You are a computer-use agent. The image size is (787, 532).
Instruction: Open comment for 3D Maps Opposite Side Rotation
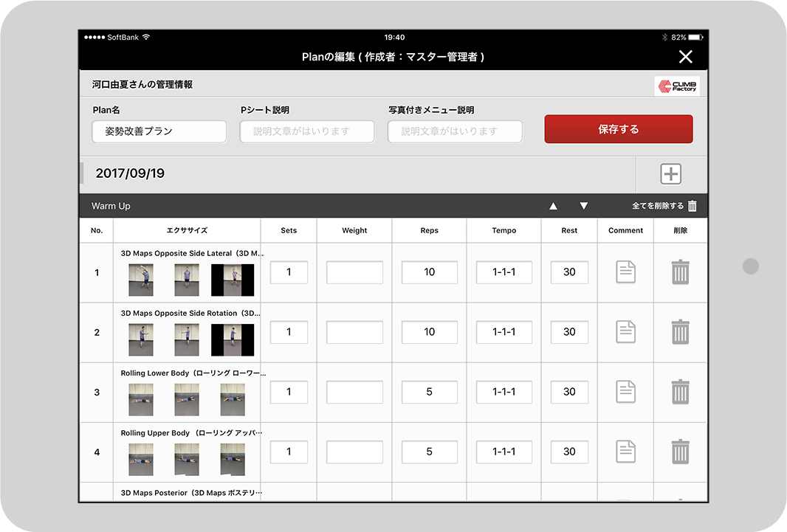[625, 332]
